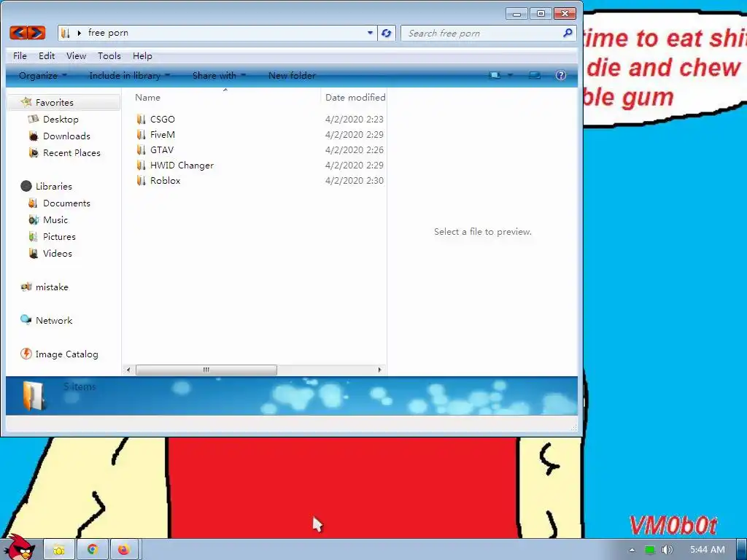
Task: Open Downloads in the navigation pane
Action: click(x=66, y=136)
